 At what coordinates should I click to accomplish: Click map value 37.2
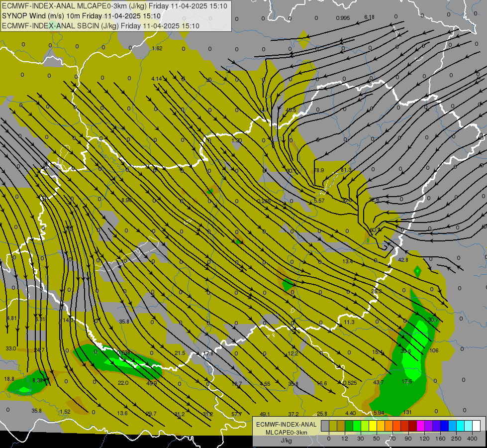(x=293, y=414)
